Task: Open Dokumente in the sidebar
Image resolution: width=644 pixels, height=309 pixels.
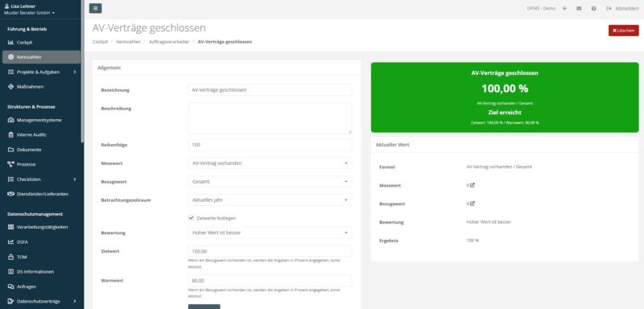Action: coord(41,150)
